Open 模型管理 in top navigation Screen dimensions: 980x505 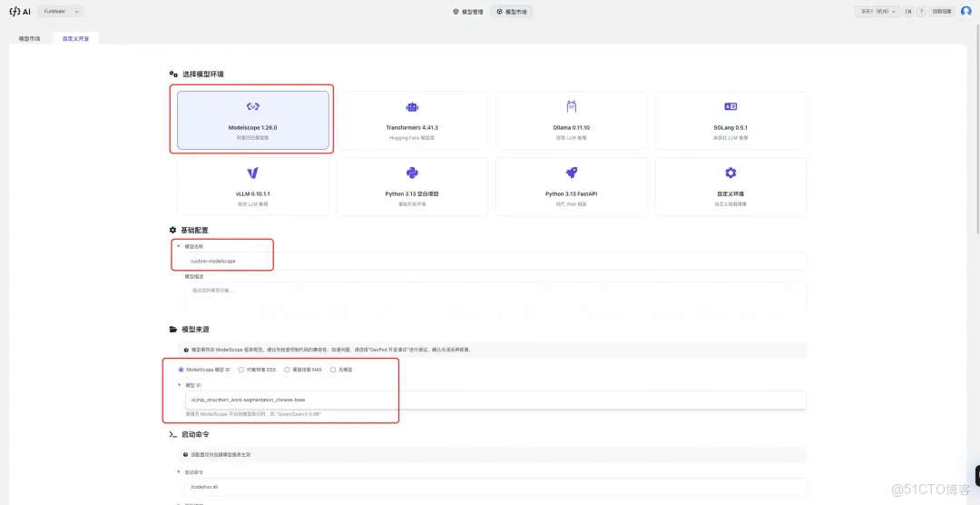(468, 11)
